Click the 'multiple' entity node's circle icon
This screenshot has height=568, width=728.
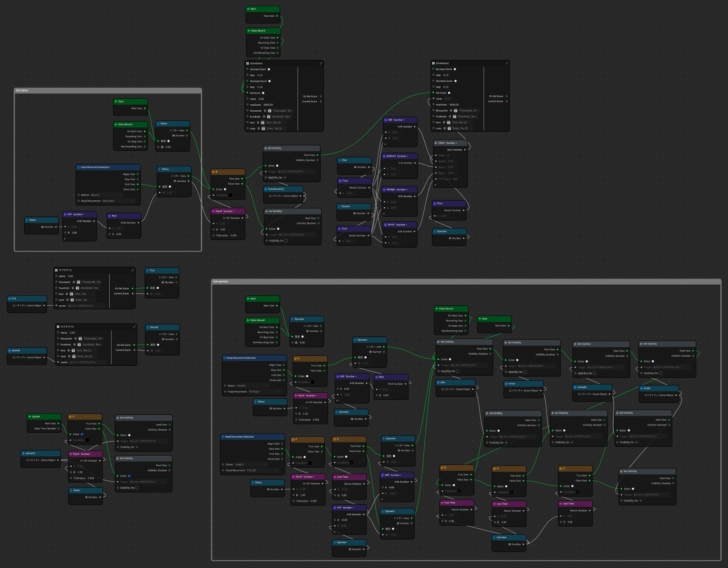point(575,387)
